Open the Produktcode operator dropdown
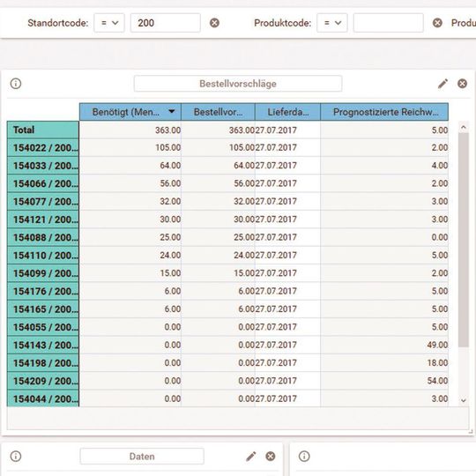This screenshot has height=476, width=476. coord(332,23)
